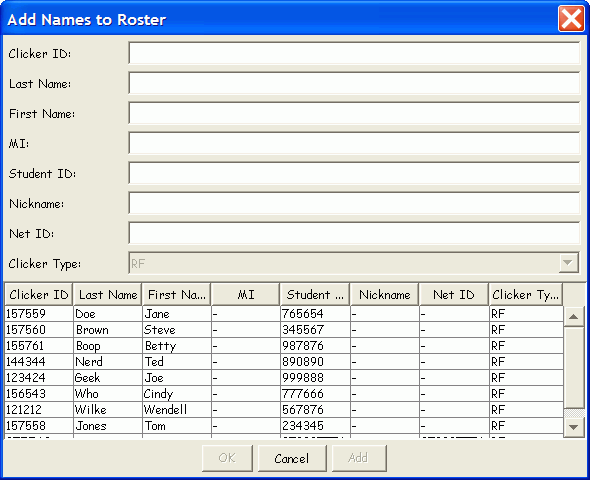Click the table's vertical scrollbar thumb
The width and height of the screenshot is (590, 480).
tap(573, 367)
